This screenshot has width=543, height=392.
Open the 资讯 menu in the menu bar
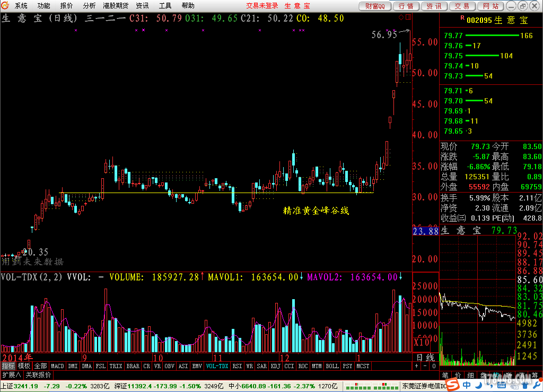click(x=142, y=5)
